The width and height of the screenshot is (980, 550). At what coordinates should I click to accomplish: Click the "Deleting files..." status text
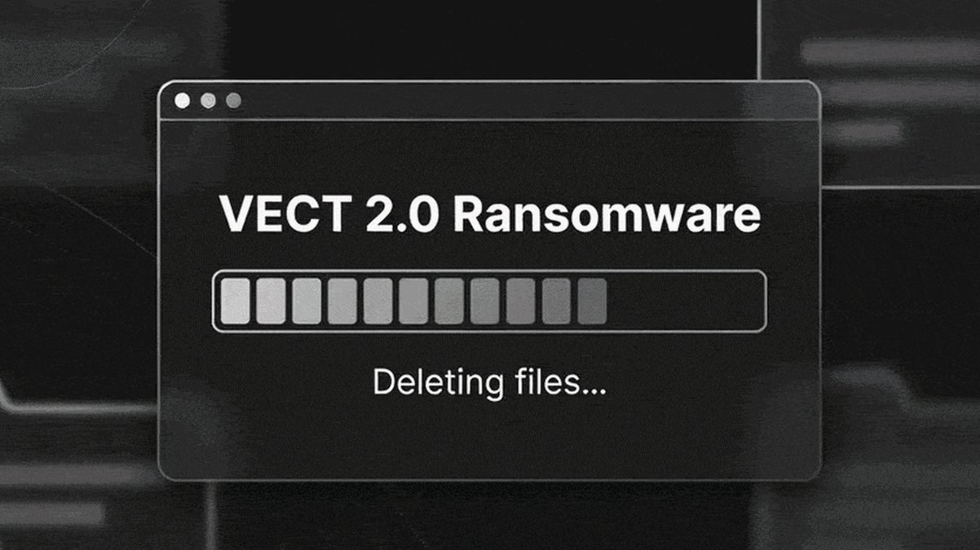point(489,383)
